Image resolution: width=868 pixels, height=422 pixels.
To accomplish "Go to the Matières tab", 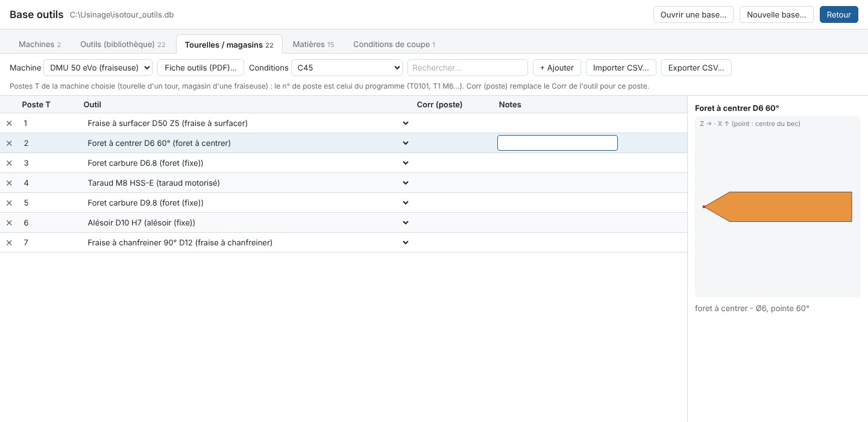I will (313, 44).
